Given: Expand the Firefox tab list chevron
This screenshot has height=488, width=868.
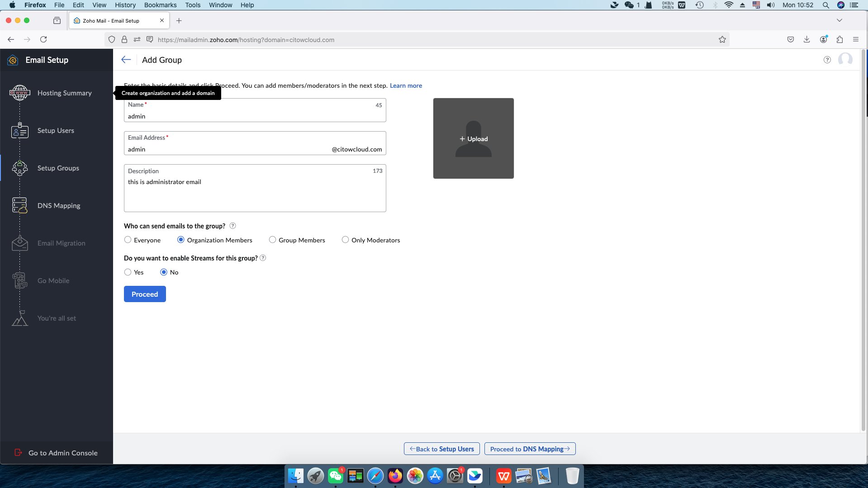Looking at the screenshot, I should (x=839, y=20).
